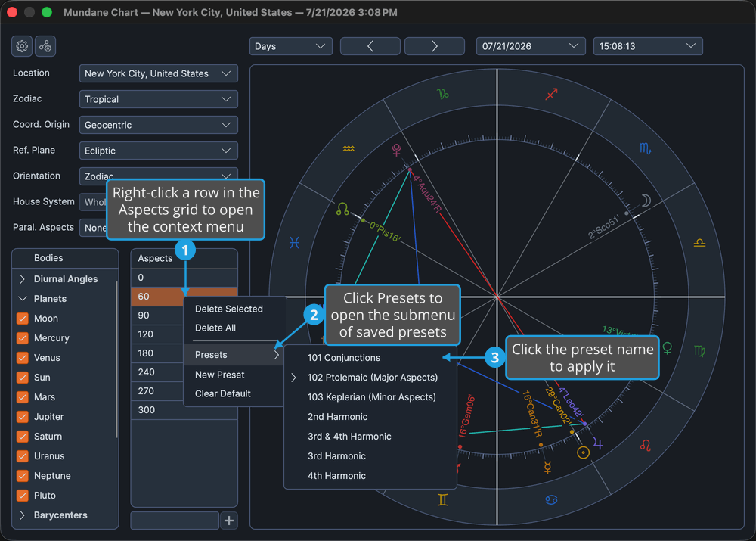Click the Libra sign symbol on the zodiac ring

pos(699,243)
